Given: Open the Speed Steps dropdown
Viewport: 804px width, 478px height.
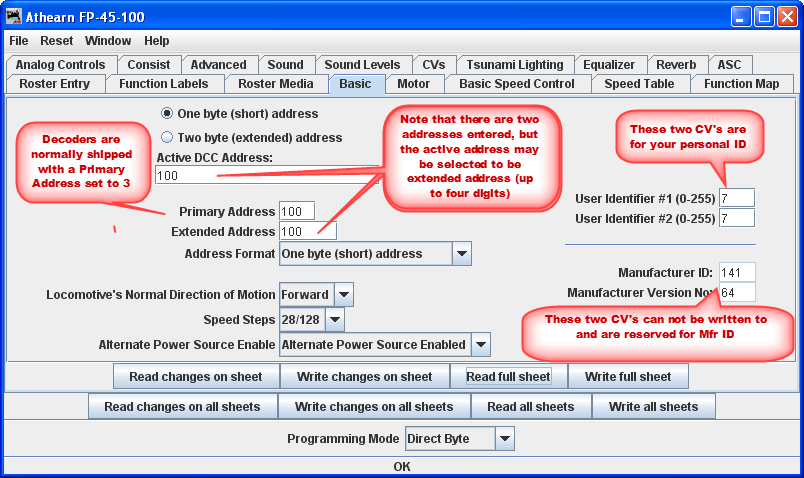Looking at the screenshot, I should coord(335,320).
